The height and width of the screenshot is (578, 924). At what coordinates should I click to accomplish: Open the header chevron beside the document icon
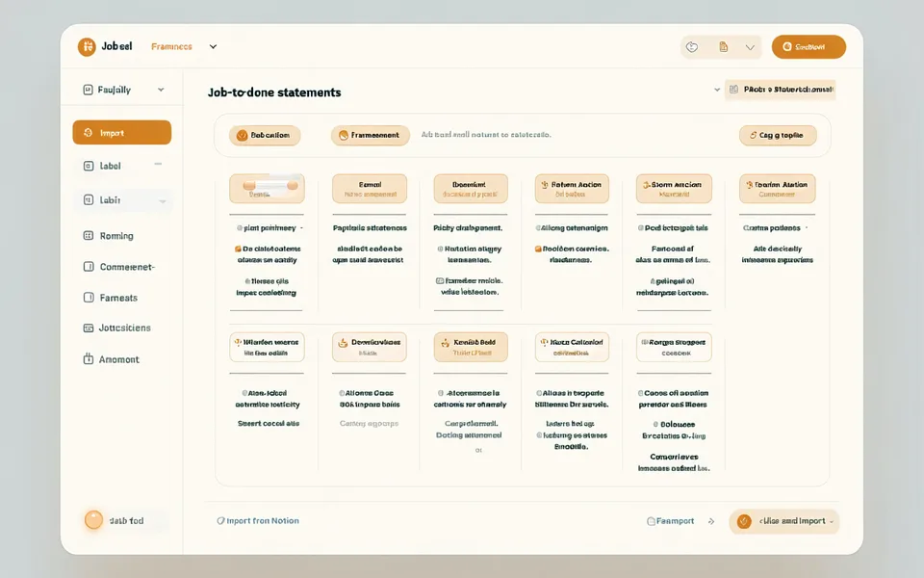click(x=750, y=48)
